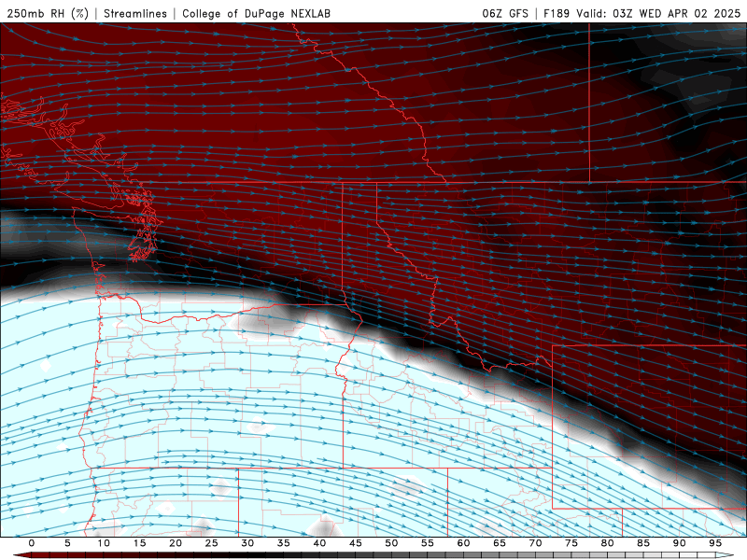
Task: Click the '250mb RH (%)' title text
Action: pos(49,13)
